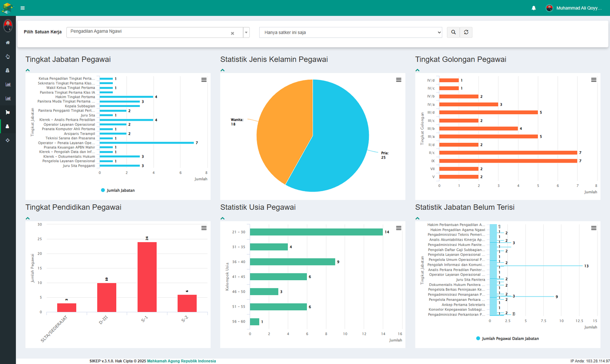Go to home icon in sidebar
The image size is (610, 364).
point(8,43)
